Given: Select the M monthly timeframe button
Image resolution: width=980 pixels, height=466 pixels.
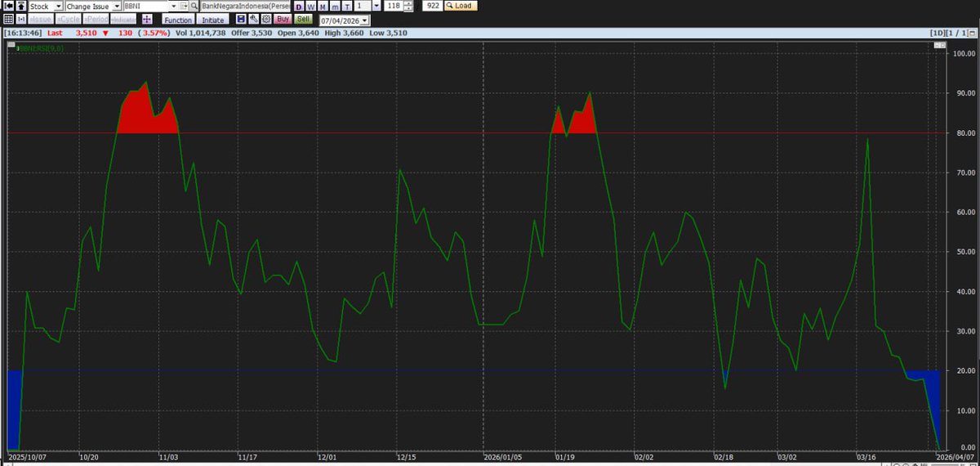Looking at the screenshot, I should (x=323, y=7).
